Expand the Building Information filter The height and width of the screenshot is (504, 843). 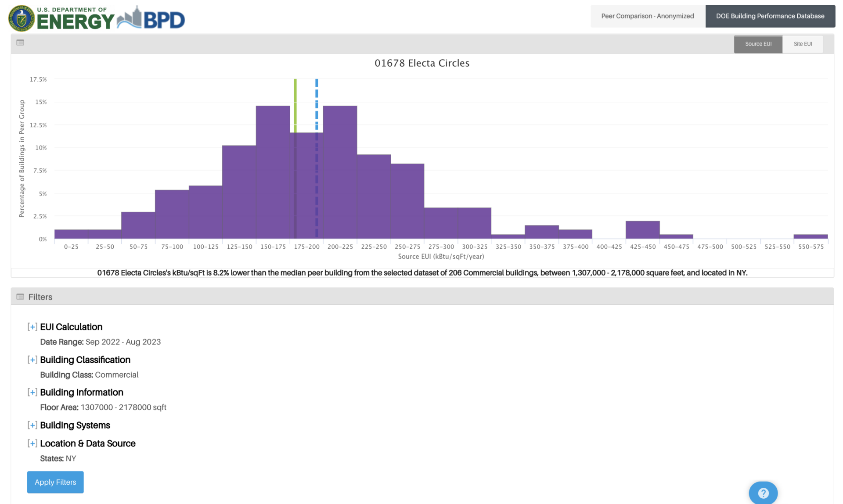pos(32,393)
